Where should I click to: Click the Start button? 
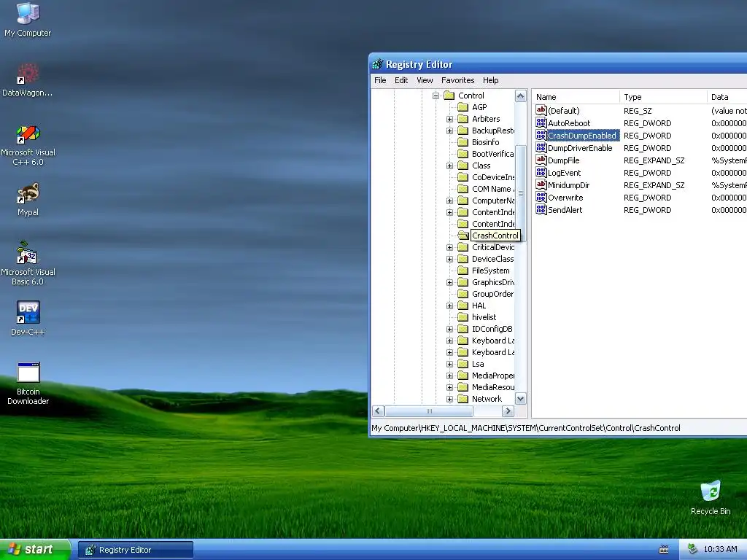35,550
